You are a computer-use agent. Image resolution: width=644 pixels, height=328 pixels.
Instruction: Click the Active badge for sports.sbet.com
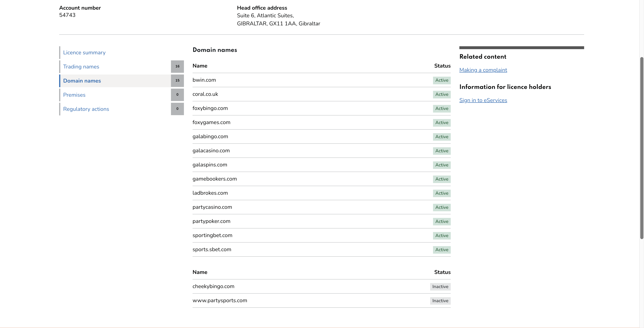(x=442, y=250)
